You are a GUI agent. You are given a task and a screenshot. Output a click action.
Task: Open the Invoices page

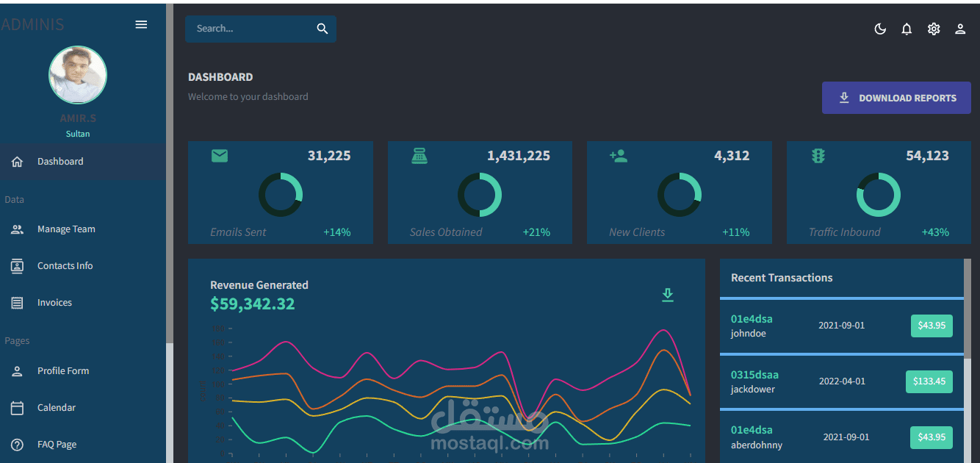83,303
